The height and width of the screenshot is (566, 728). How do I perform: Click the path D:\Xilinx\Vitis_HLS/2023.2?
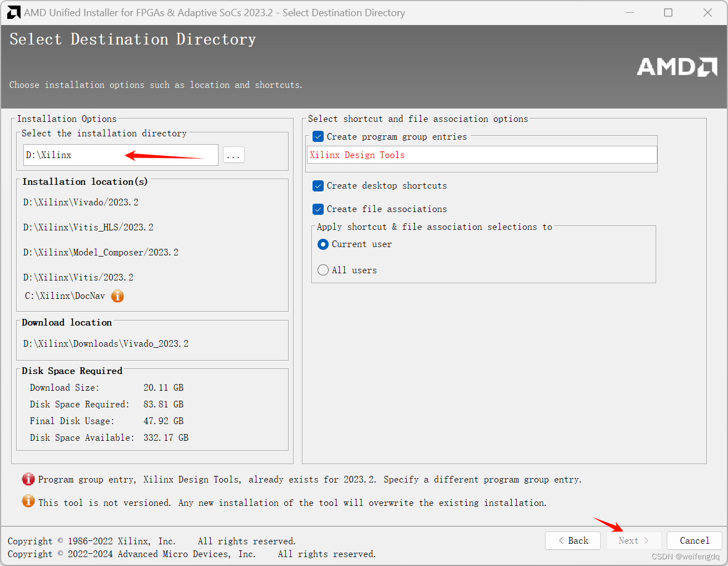point(88,227)
